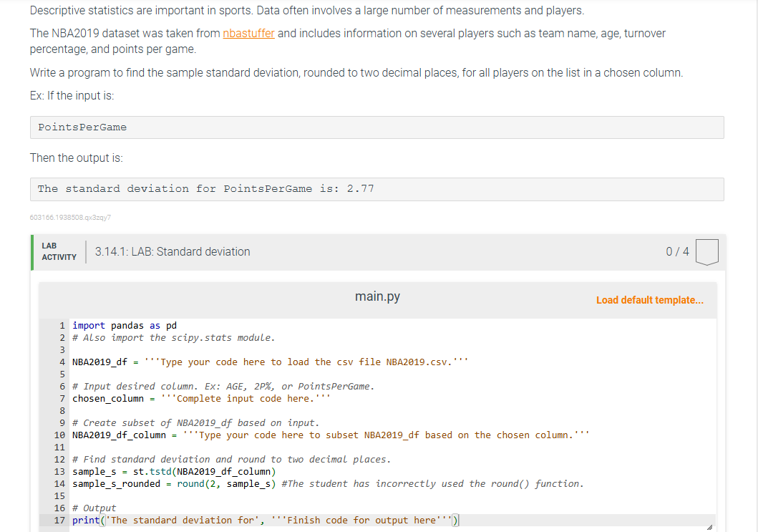Click the standard deviation example output box
The height and width of the screenshot is (532, 758).
pos(376,188)
